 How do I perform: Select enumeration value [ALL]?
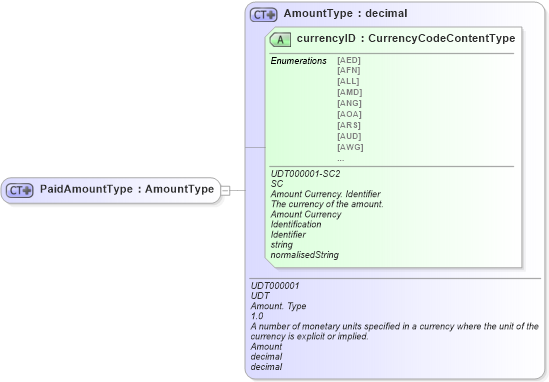[348, 81]
